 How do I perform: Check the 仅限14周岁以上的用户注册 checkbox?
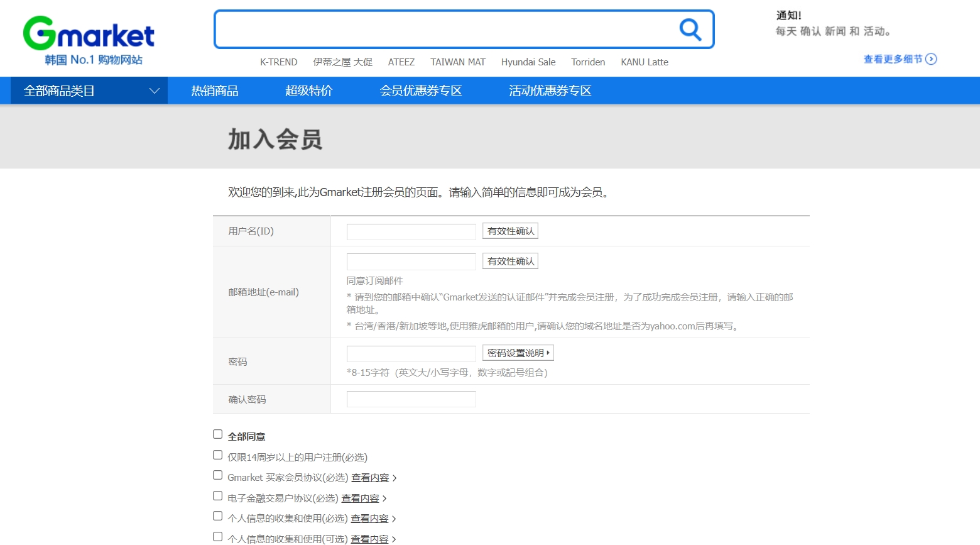(217, 454)
